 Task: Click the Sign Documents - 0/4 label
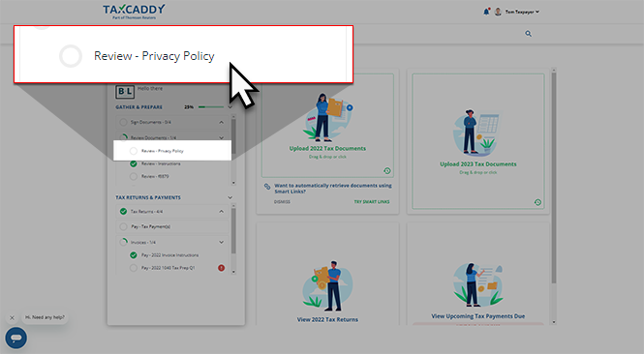pos(151,122)
